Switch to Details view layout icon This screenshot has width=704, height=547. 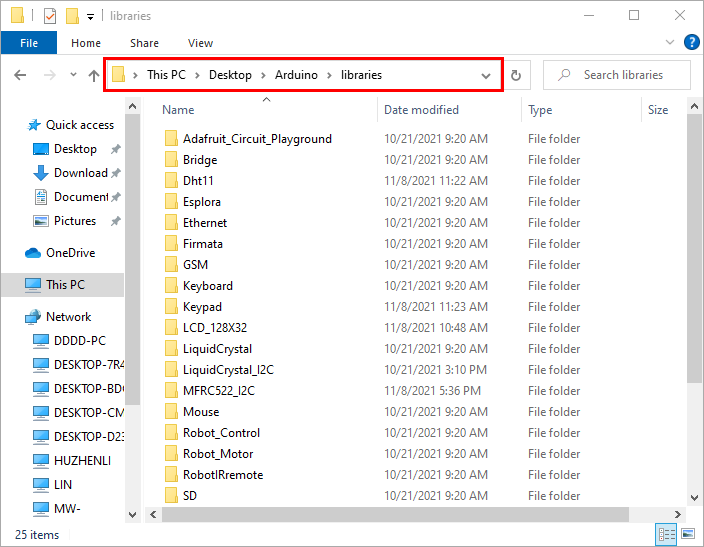pyautogui.click(x=666, y=534)
